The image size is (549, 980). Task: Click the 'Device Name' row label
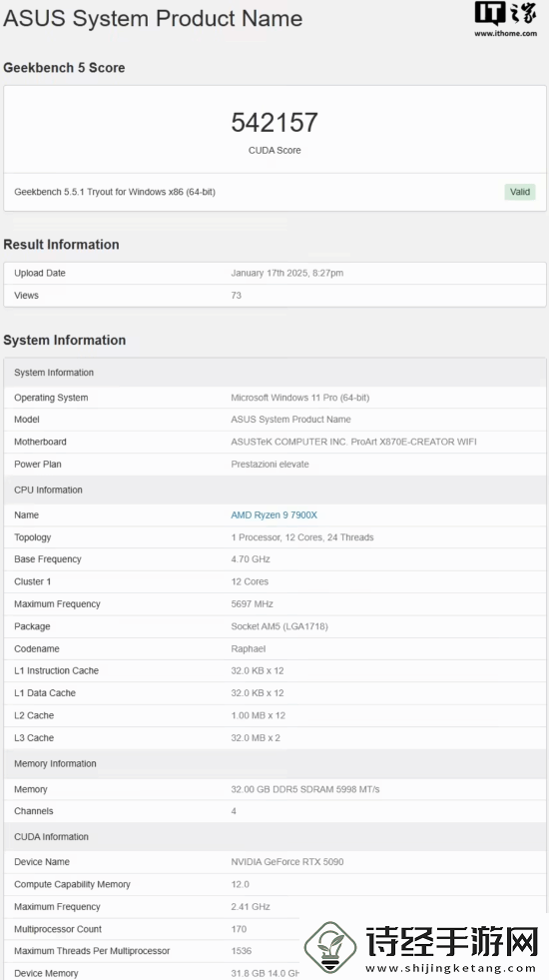coord(42,862)
